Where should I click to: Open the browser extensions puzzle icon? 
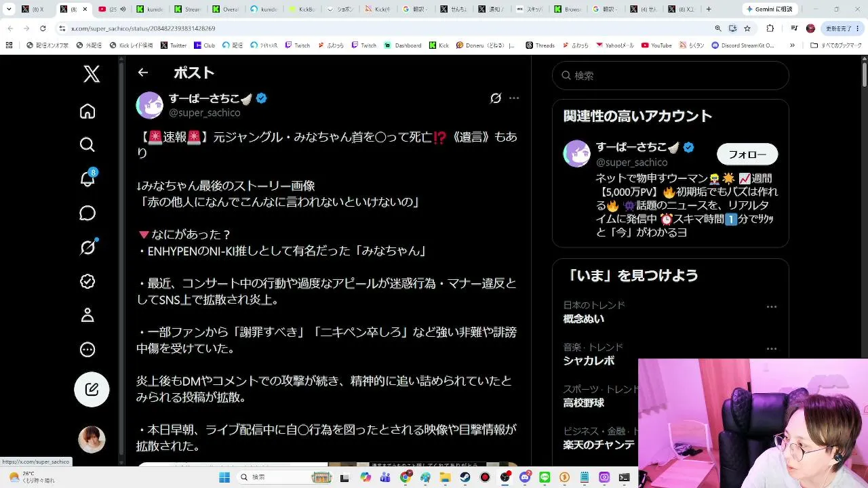770,28
